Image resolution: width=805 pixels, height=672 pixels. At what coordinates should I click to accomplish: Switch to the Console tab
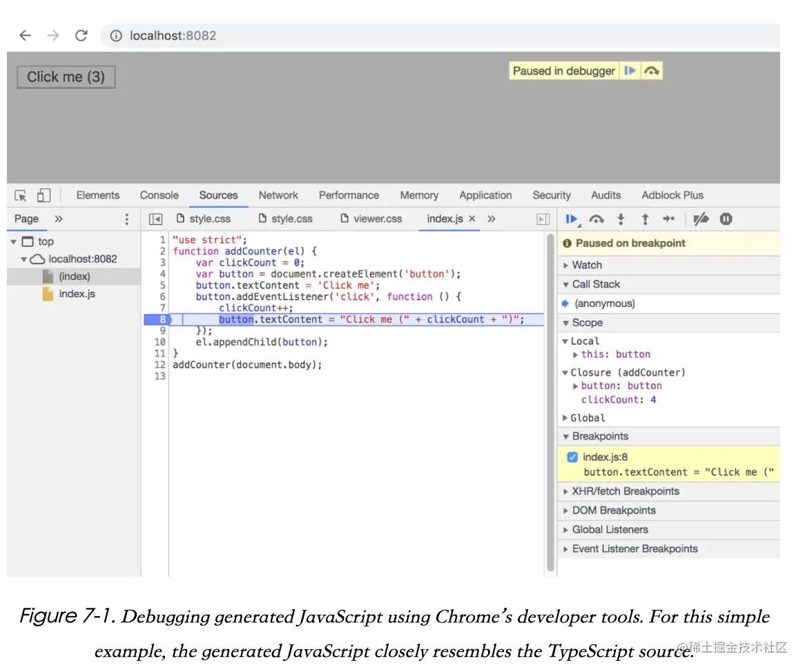pos(159,195)
